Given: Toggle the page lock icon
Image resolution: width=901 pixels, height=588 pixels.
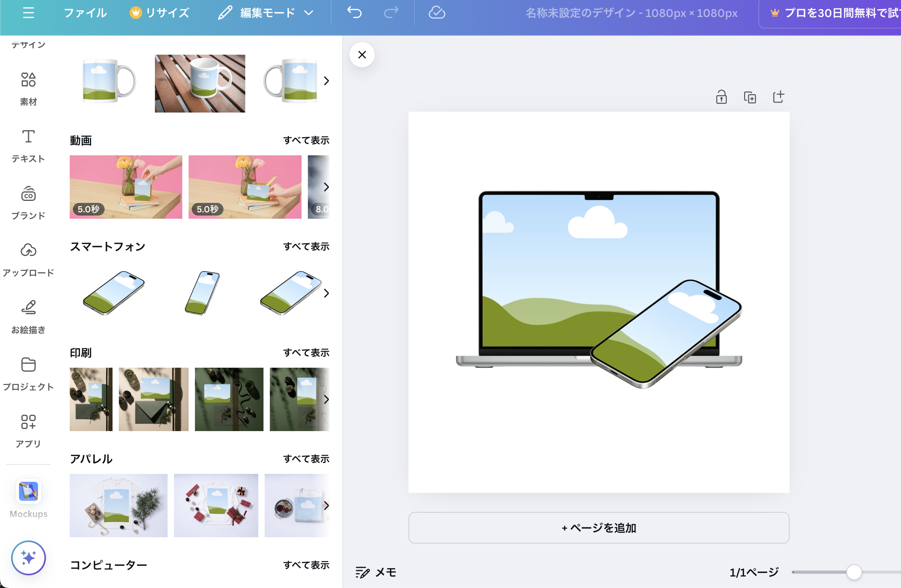Looking at the screenshot, I should pyautogui.click(x=721, y=97).
